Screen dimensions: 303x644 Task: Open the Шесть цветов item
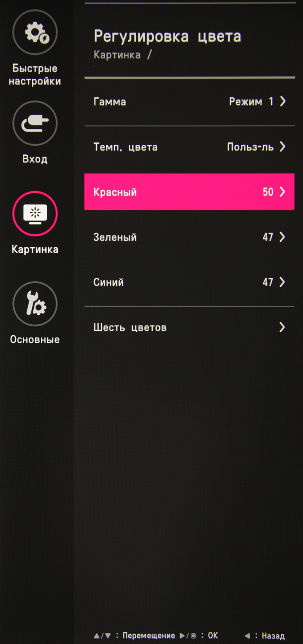(x=189, y=327)
